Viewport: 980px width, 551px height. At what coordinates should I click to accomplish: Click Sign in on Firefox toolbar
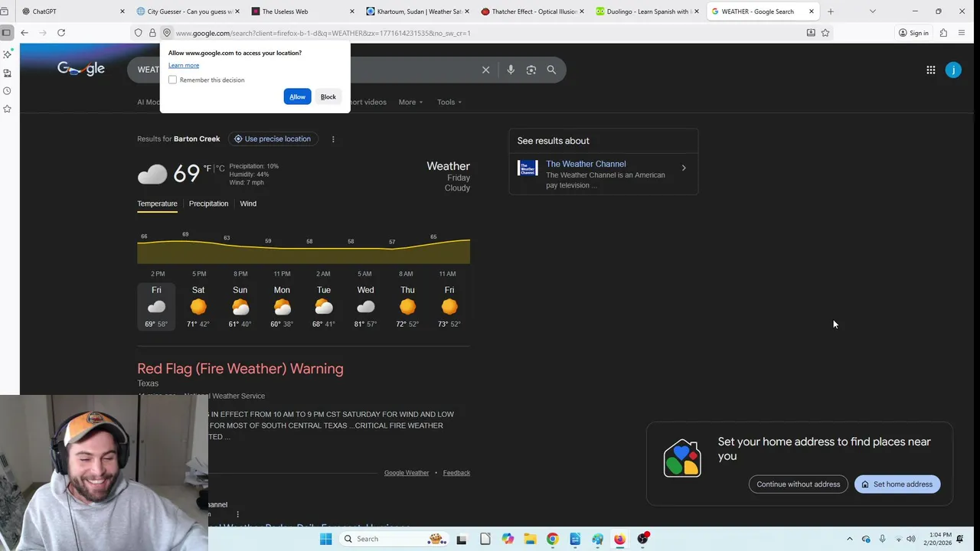[x=913, y=33]
